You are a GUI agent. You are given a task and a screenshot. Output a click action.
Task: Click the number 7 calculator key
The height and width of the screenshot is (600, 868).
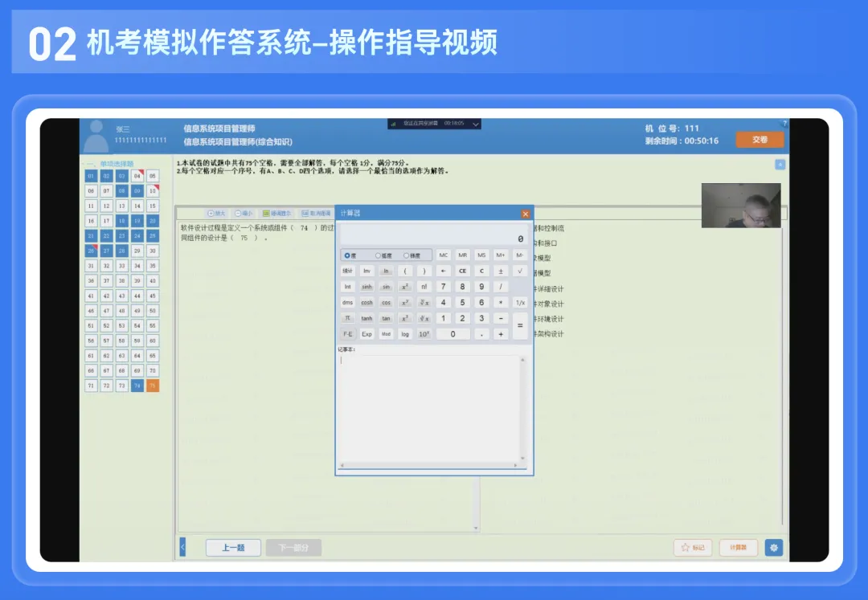(443, 287)
